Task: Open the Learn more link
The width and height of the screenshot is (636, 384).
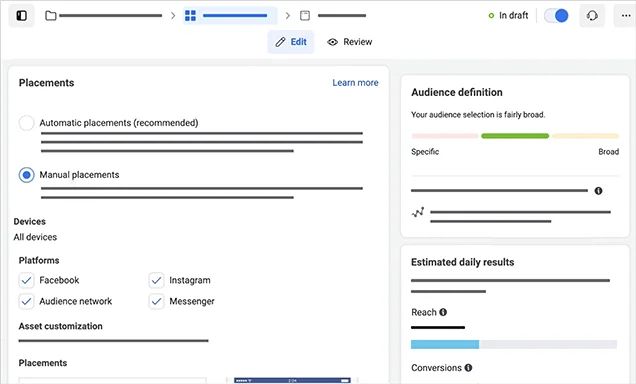Action: pos(355,83)
